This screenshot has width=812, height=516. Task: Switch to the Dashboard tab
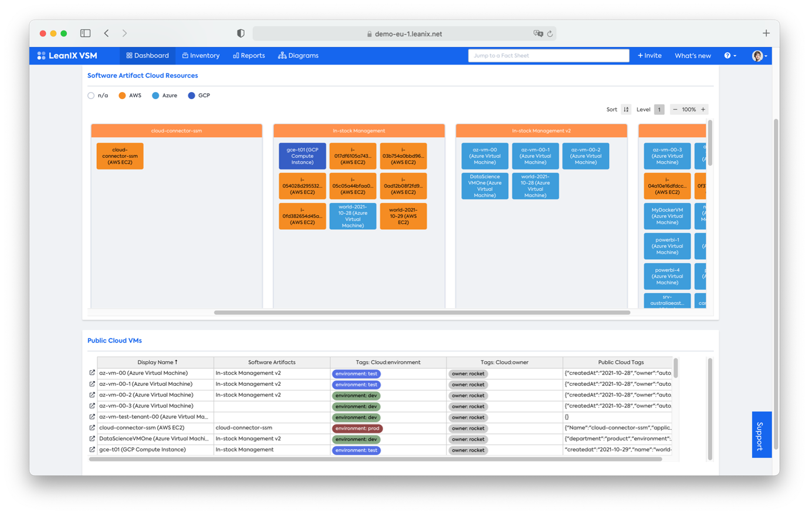(x=147, y=56)
